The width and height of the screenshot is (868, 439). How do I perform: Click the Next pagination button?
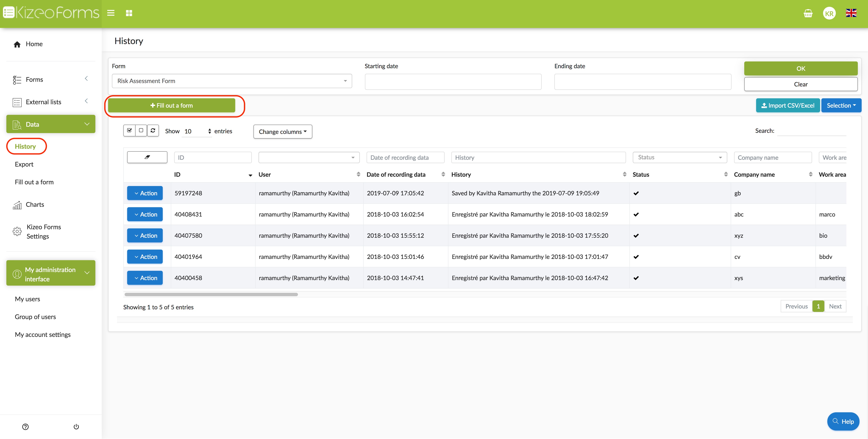click(835, 307)
